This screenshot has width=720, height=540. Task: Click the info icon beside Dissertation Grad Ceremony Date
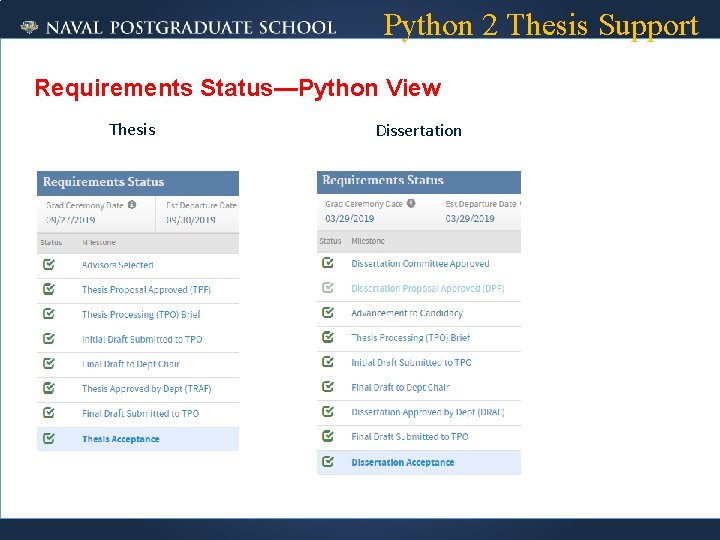tap(411, 203)
